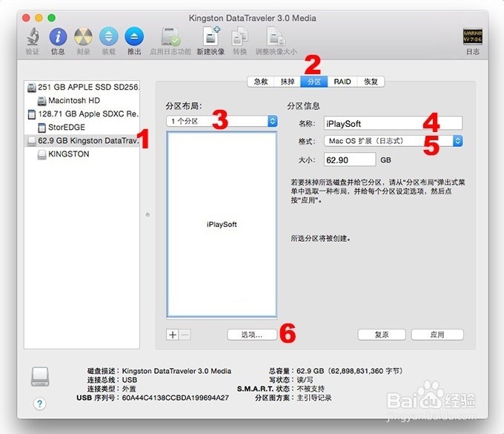Add a partition with the plus button
The height and width of the screenshot is (434, 504).
(173, 335)
